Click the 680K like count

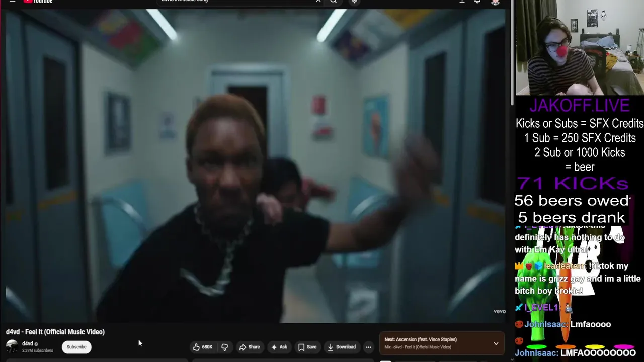[207, 347]
